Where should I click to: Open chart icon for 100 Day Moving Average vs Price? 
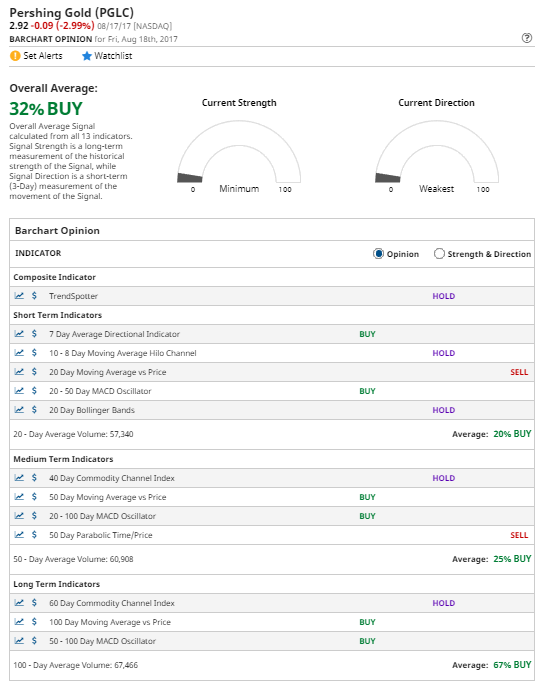click(x=19, y=622)
